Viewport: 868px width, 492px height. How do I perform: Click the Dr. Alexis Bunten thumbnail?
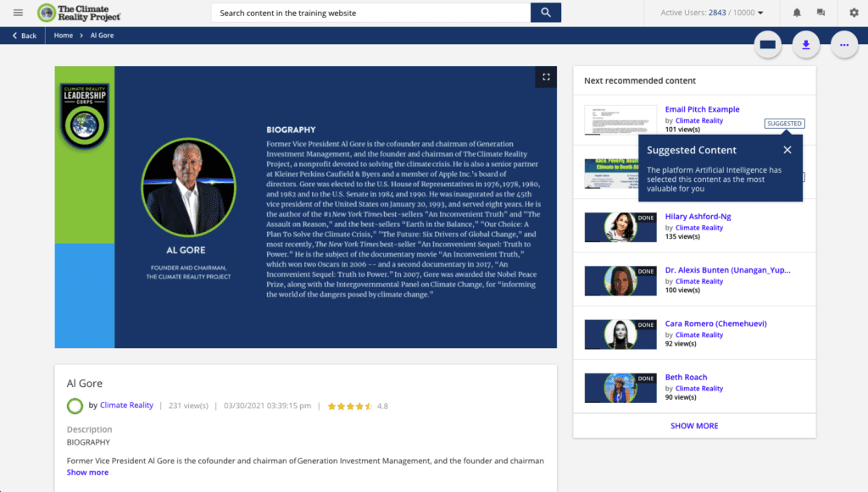(620, 281)
